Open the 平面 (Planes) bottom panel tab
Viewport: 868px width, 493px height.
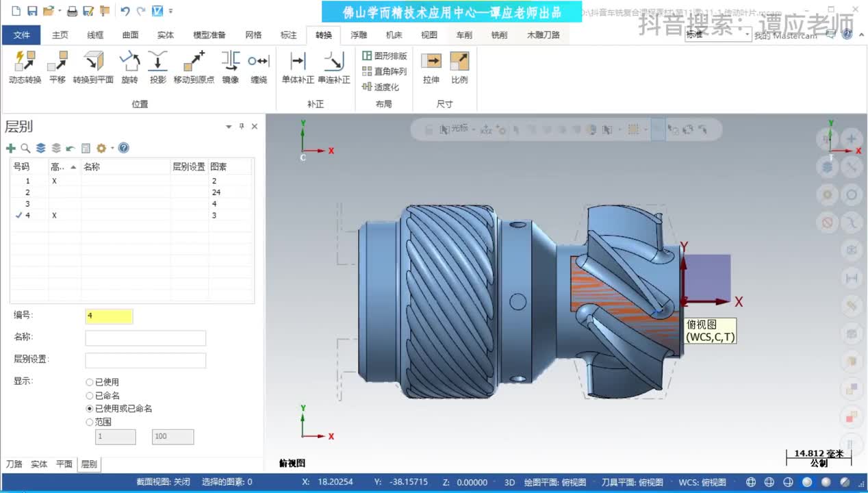(64, 464)
